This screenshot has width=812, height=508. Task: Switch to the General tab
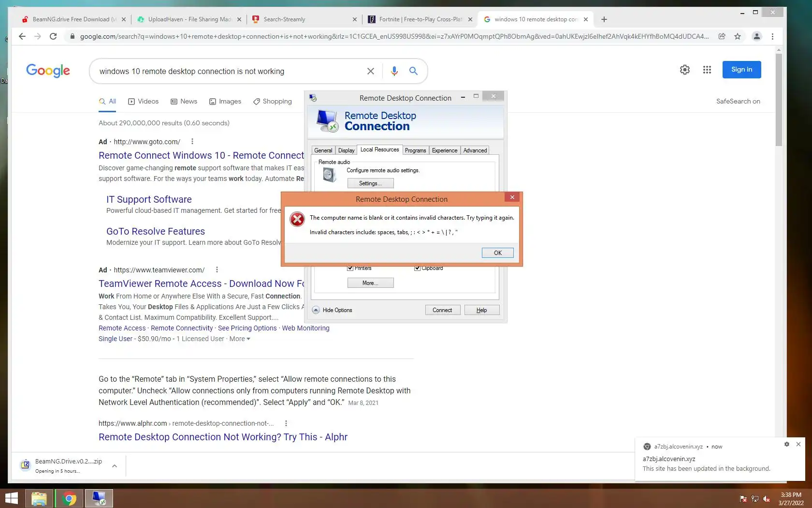pyautogui.click(x=323, y=150)
